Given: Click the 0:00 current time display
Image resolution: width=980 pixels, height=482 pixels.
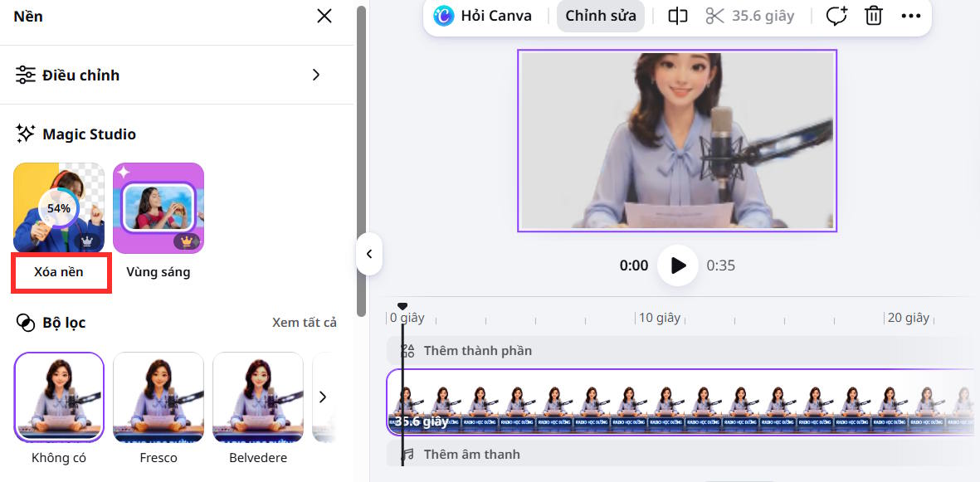Looking at the screenshot, I should [x=634, y=265].
